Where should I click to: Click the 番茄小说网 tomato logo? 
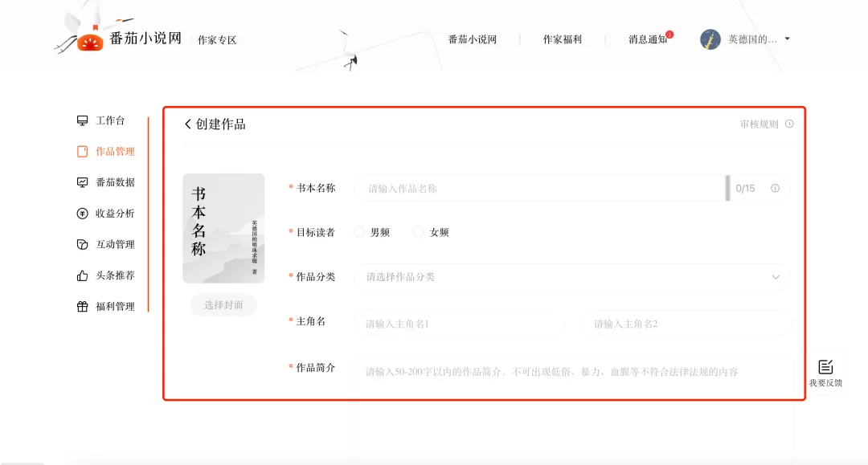[x=90, y=41]
